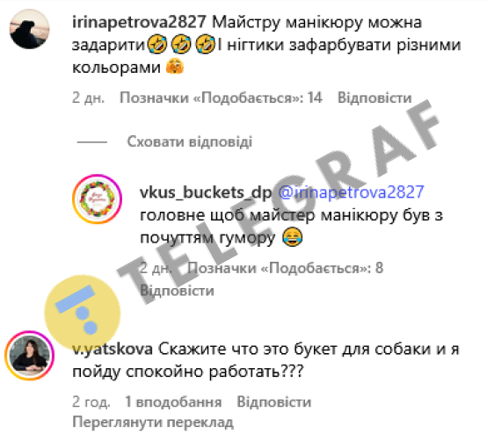
Task: Click the 2 год. timestamp
Action: click(x=91, y=402)
